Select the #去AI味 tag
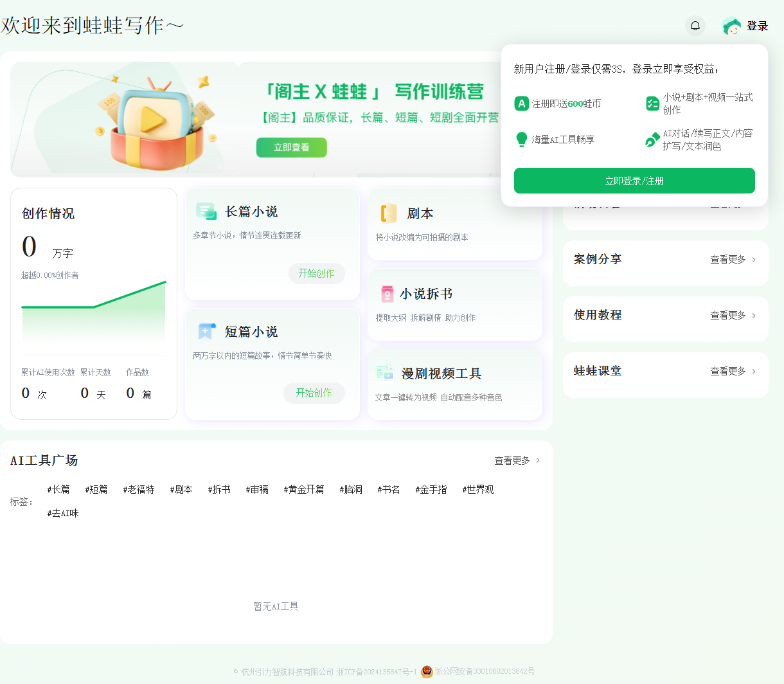784x684 pixels. (x=62, y=513)
